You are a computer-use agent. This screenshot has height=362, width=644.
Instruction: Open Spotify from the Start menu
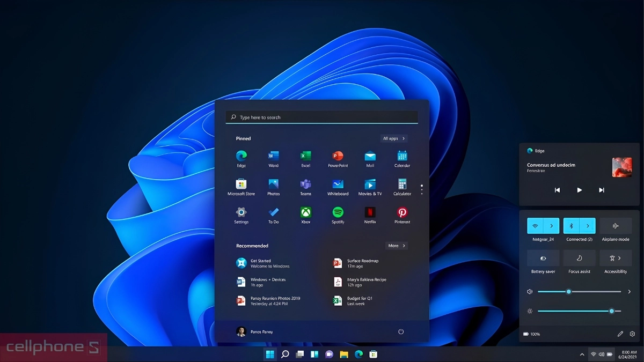[338, 215]
